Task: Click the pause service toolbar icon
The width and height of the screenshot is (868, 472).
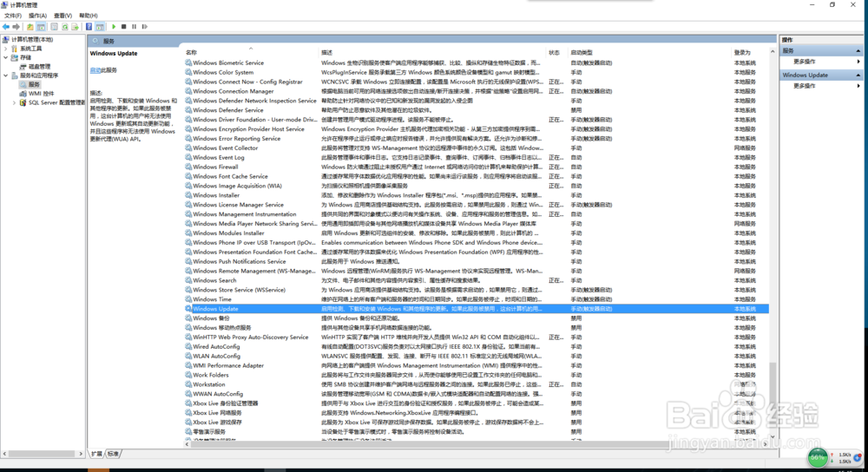Action: click(x=134, y=27)
